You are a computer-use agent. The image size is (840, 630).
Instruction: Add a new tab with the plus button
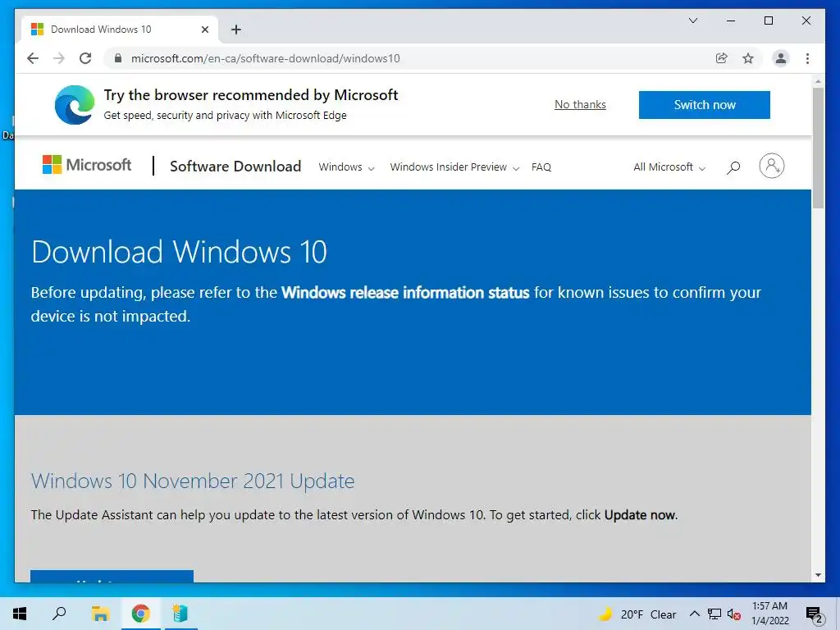click(235, 30)
